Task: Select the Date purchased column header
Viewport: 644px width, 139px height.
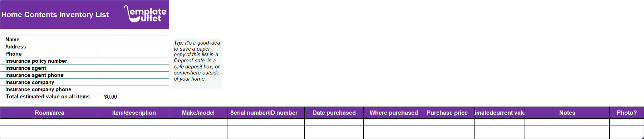Action: (334, 113)
